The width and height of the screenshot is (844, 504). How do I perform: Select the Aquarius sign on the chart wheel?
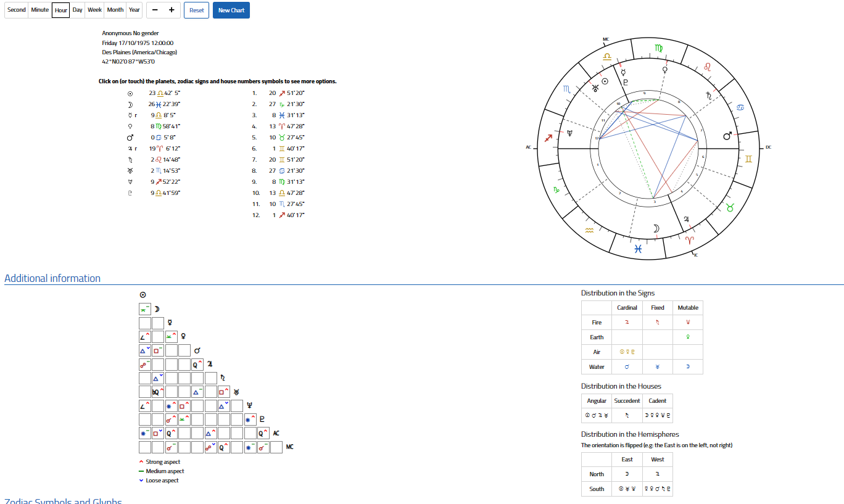click(589, 230)
